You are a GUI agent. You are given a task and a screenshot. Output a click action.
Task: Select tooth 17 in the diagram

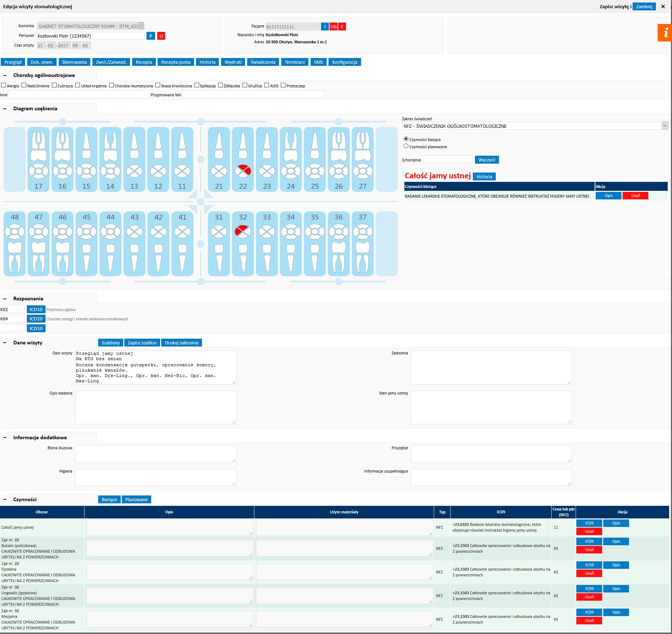38,159
